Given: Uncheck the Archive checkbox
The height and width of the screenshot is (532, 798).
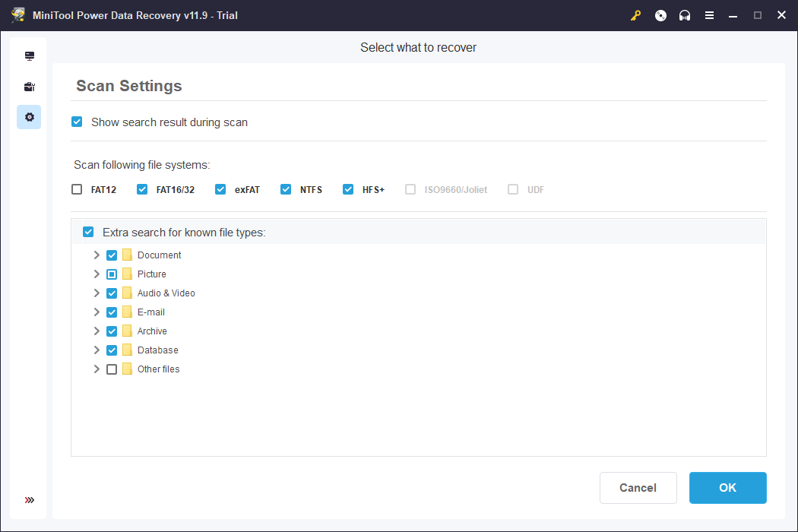Looking at the screenshot, I should [112, 331].
